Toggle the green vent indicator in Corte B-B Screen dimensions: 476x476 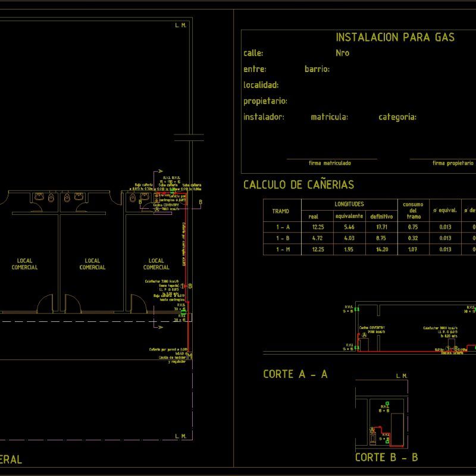pos(387,403)
